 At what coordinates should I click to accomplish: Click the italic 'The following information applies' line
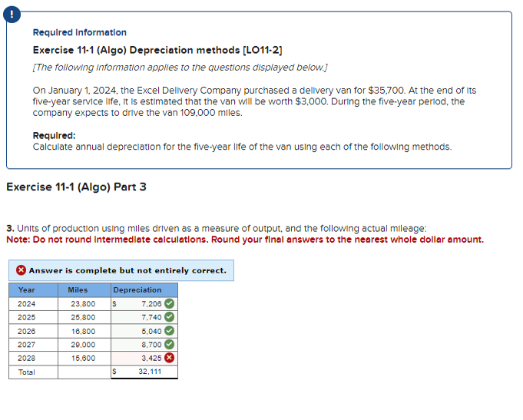click(x=180, y=68)
